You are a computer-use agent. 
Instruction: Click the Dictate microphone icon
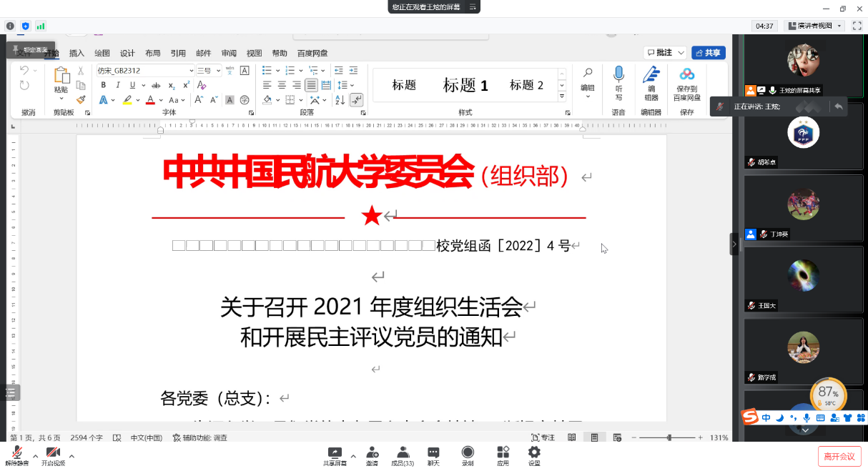click(618, 74)
